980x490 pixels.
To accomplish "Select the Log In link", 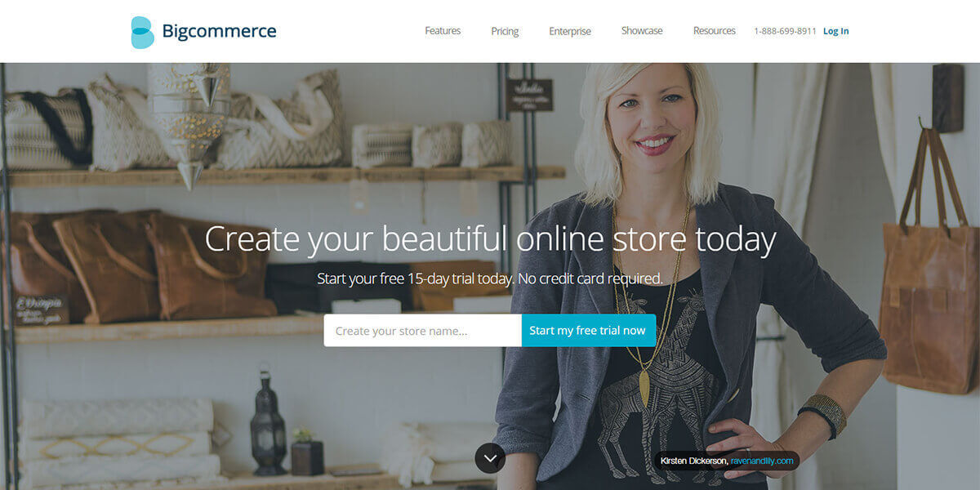I will (x=835, y=31).
